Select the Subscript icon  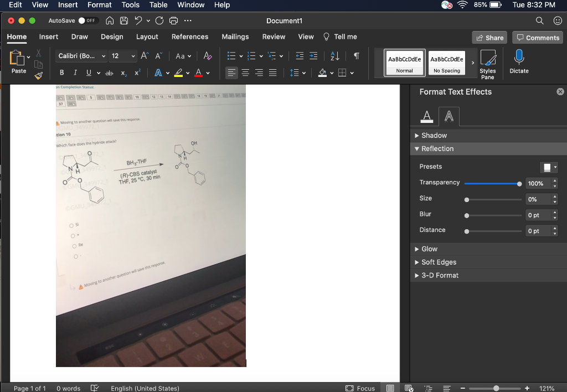(123, 73)
